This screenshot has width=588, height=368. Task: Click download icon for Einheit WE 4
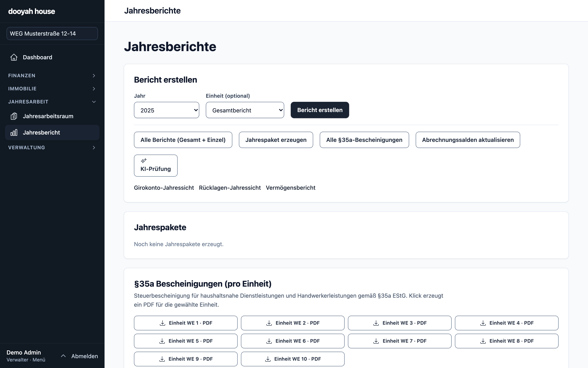click(483, 323)
